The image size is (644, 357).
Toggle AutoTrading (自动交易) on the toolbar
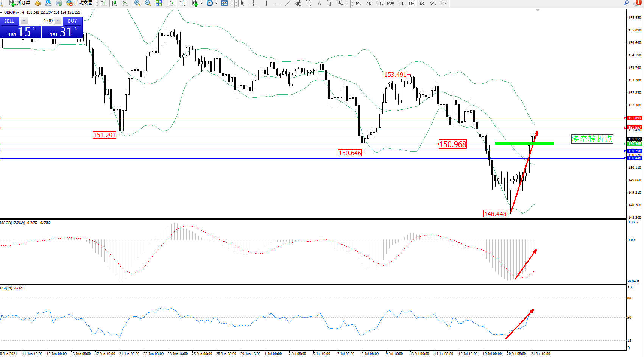[x=79, y=3]
